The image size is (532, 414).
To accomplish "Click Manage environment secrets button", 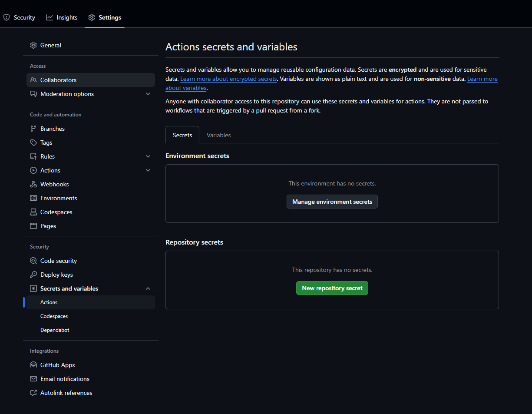I will click(332, 202).
